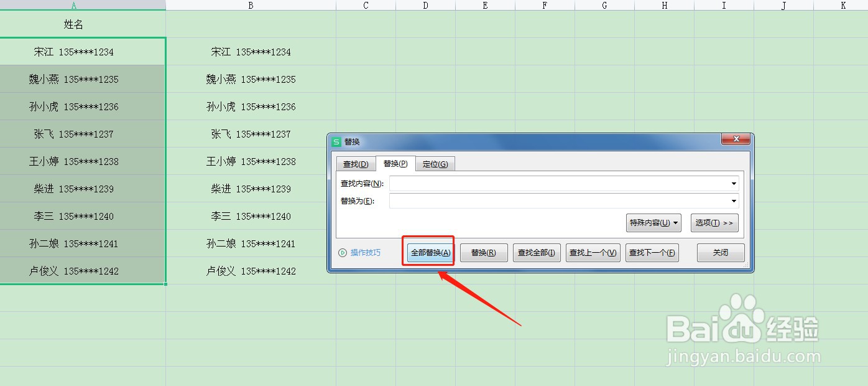Click the green S icon in dialog title

pos(336,141)
